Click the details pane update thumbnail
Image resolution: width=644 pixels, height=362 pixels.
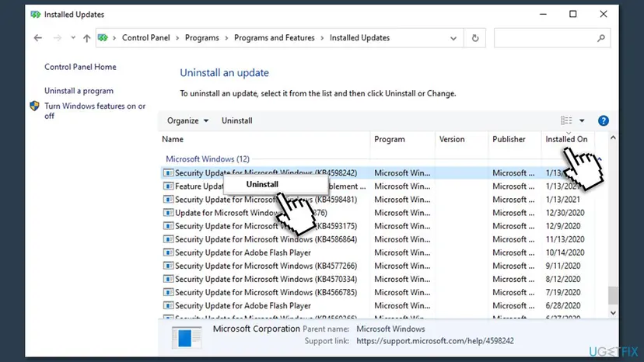coord(187,337)
